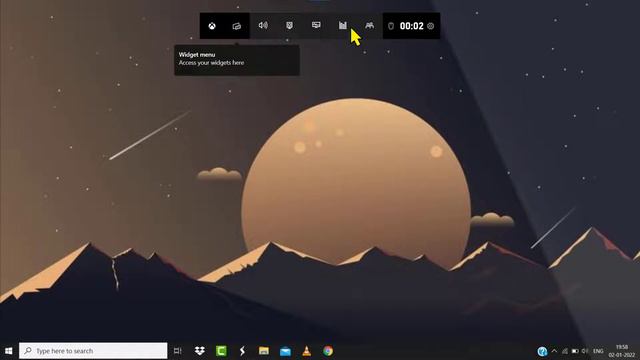Open Game Bar settings gear icon
Screen dimensions: 640x360
coord(431,26)
